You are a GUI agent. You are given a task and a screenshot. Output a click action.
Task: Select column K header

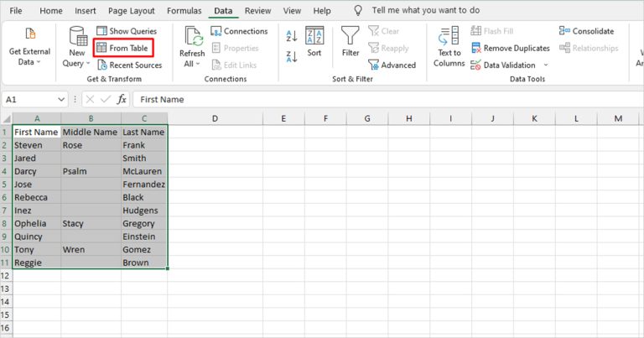tap(534, 119)
